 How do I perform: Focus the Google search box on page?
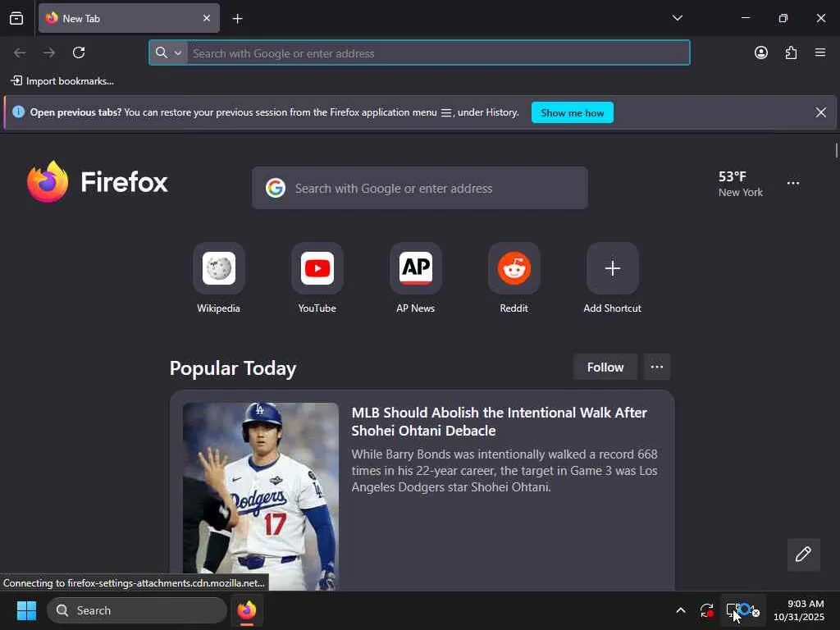[x=419, y=188]
